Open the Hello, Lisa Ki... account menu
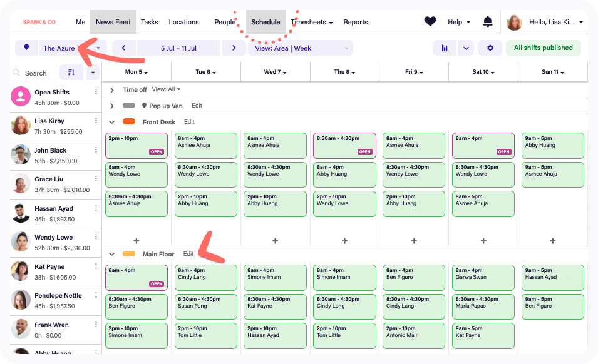The height and width of the screenshot is (364, 598). (x=555, y=22)
